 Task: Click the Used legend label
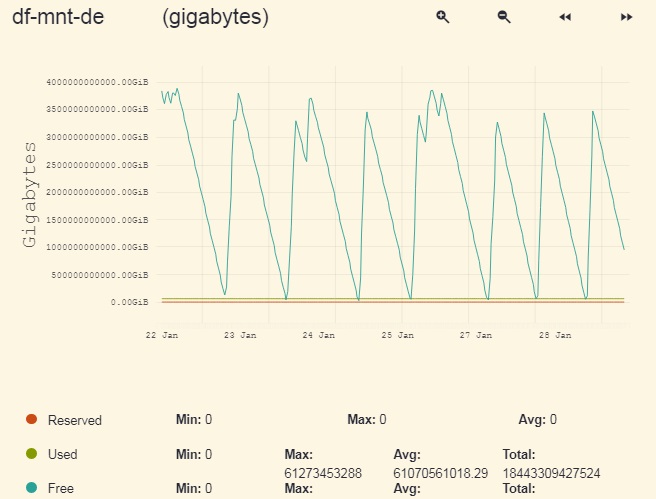(62, 454)
